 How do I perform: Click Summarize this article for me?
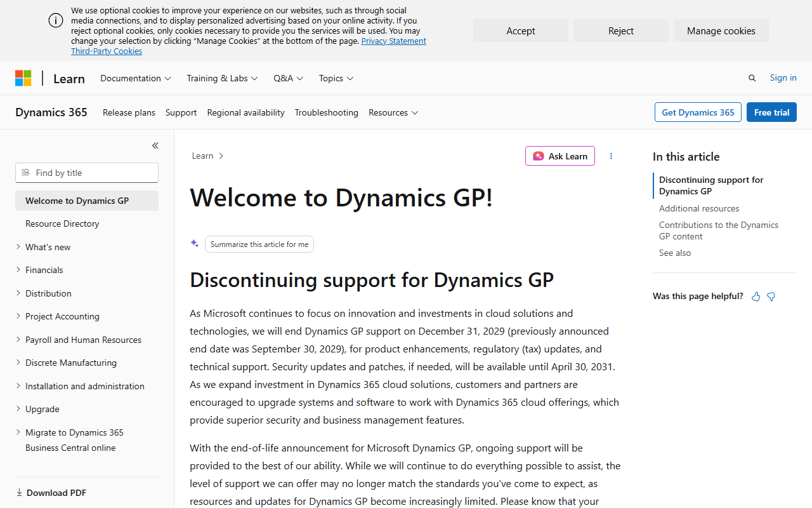(x=259, y=244)
